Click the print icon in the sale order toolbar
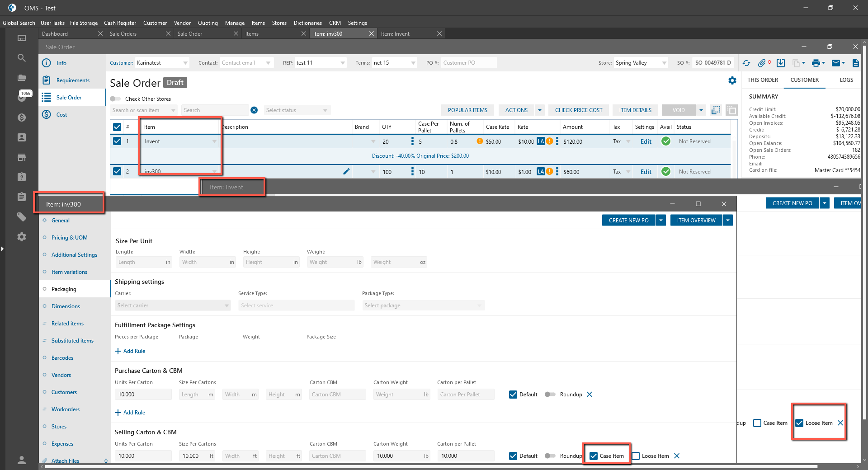Viewport: 868px width, 470px height. (816, 63)
